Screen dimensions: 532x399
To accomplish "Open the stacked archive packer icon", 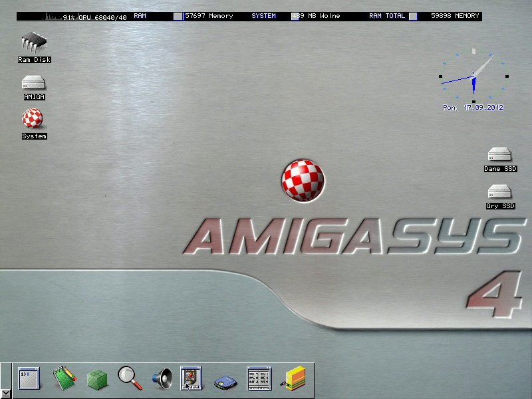I will coord(293,378).
